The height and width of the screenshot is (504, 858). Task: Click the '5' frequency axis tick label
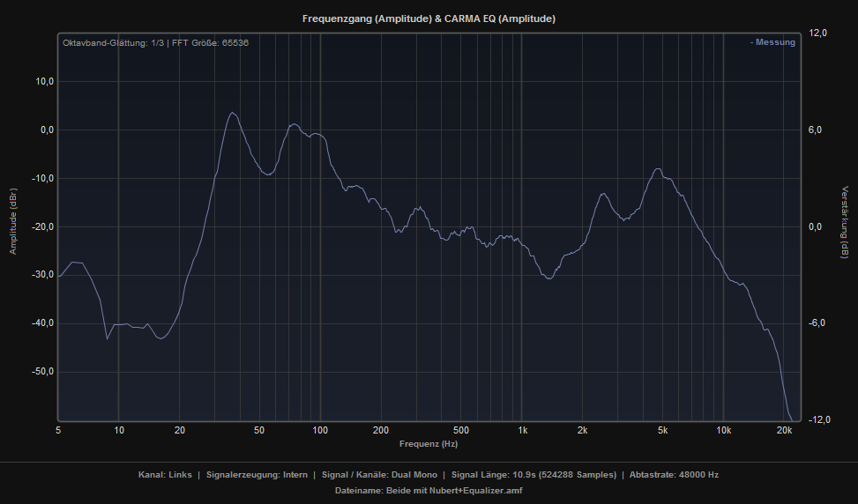coord(58,431)
